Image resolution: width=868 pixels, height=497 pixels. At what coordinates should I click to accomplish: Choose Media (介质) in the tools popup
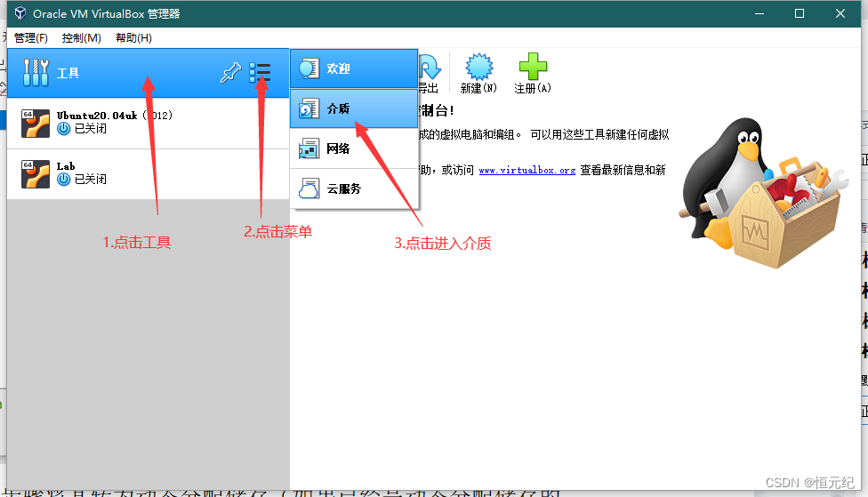pos(354,108)
